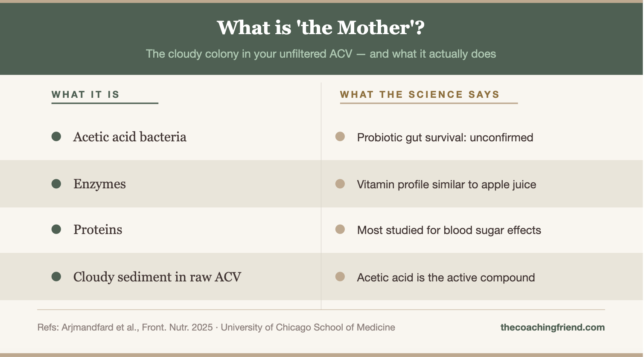Click the green bullet beside Proteins
Viewport: 644px width, 357px height.
(56, 229)
